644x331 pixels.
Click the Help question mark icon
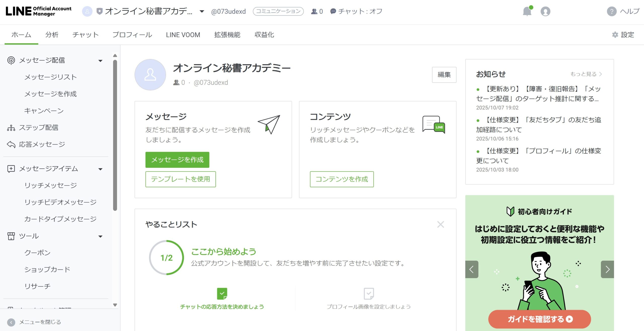click(612, 12)
